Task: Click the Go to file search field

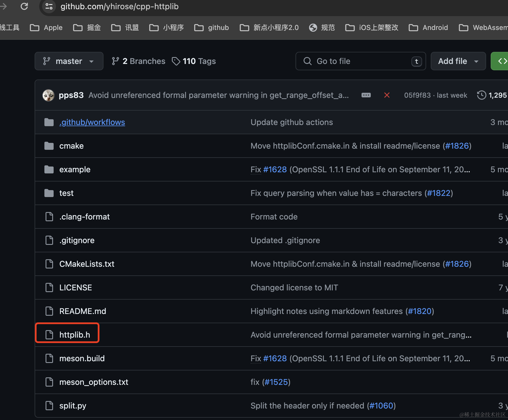Action: pos(360,61)
